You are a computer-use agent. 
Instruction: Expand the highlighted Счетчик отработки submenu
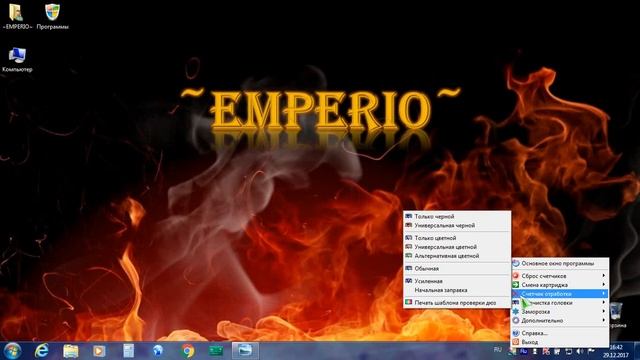[x=560, y=294]
